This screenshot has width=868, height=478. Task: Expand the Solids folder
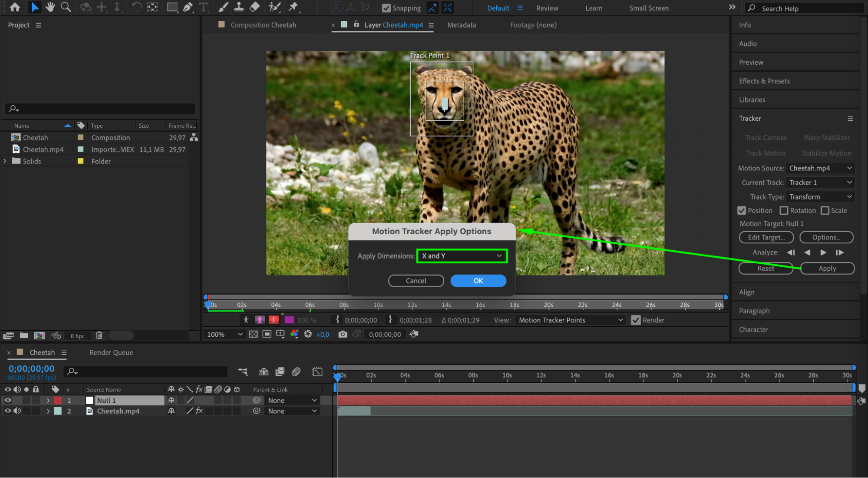[x=5, y=161]
